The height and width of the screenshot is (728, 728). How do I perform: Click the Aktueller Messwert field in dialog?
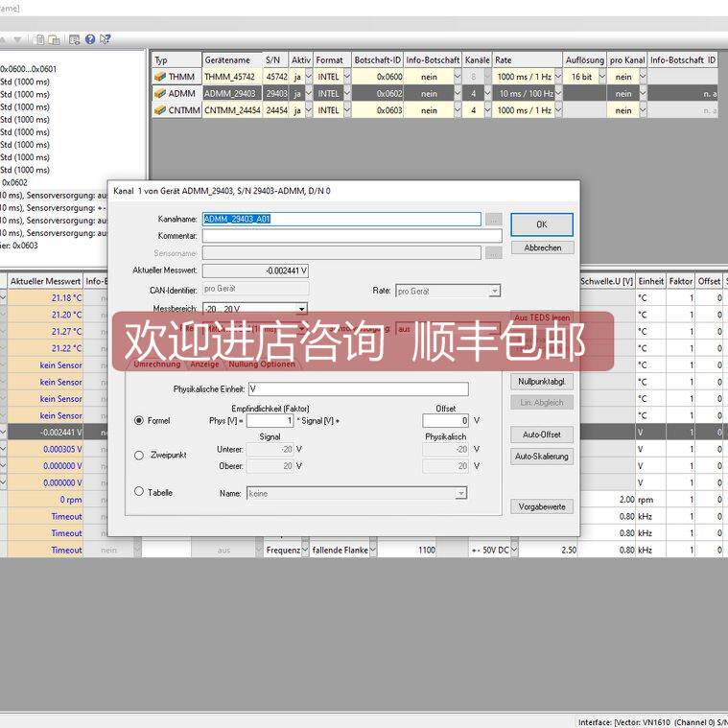[x=255, y=270]
